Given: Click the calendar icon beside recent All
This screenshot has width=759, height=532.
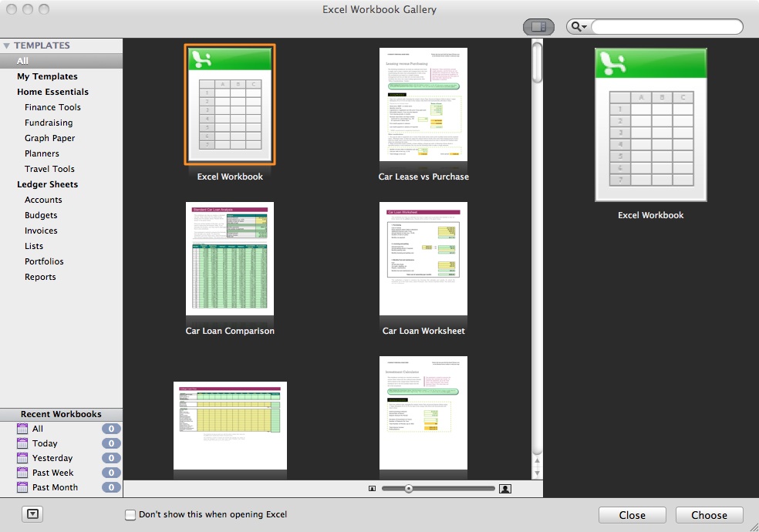Looking at the screenshot, I should click(22, 429).
